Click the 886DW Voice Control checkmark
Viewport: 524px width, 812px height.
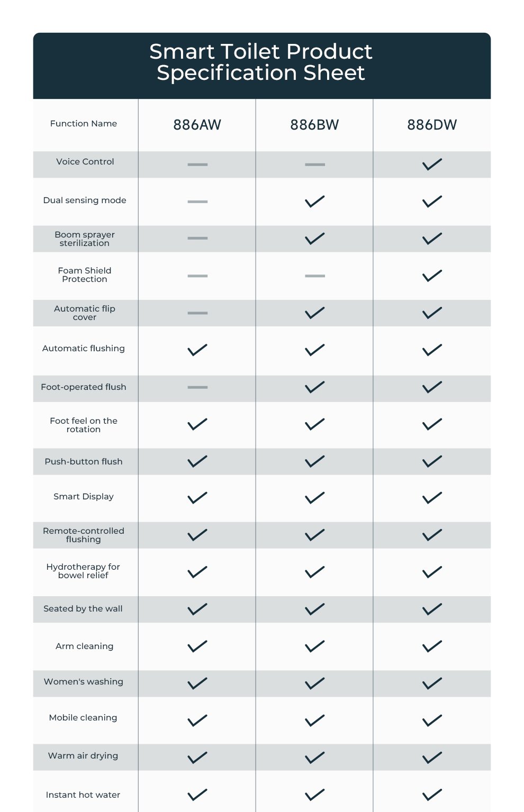coord(432,165)
